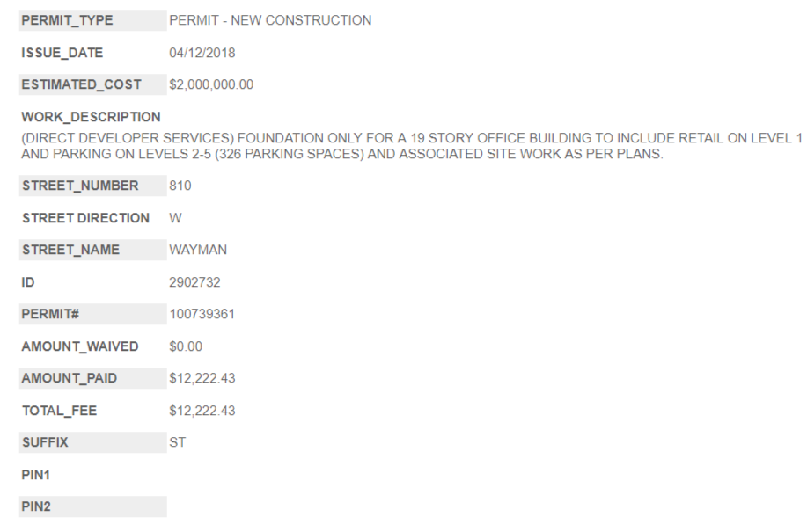Click the ESTIMATED_COST label
This screenshot has height=532, width=807.
[81, 85]
